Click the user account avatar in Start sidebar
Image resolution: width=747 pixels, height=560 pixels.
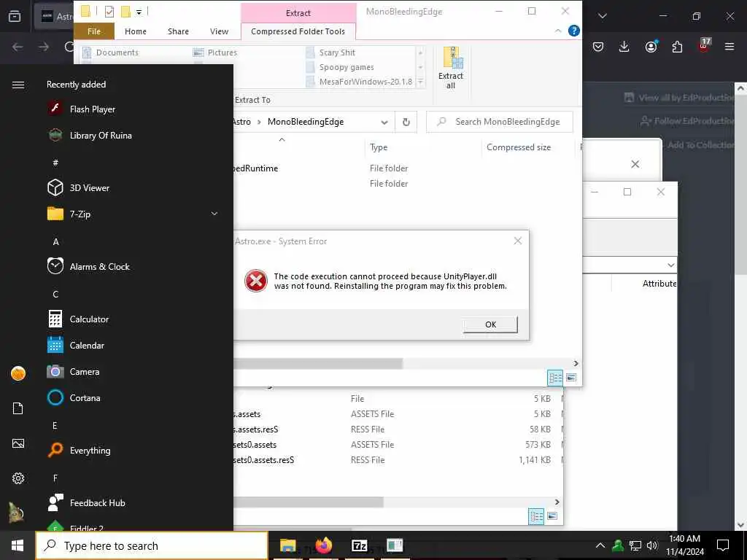click(18, 373)
